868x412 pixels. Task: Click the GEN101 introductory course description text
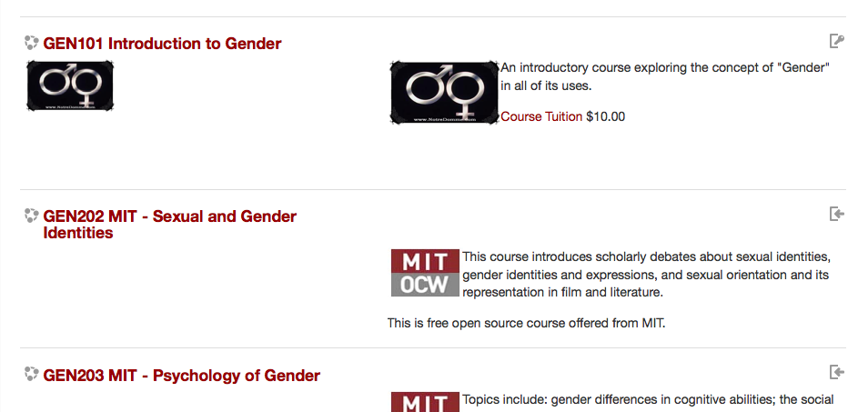pos(665,77)
